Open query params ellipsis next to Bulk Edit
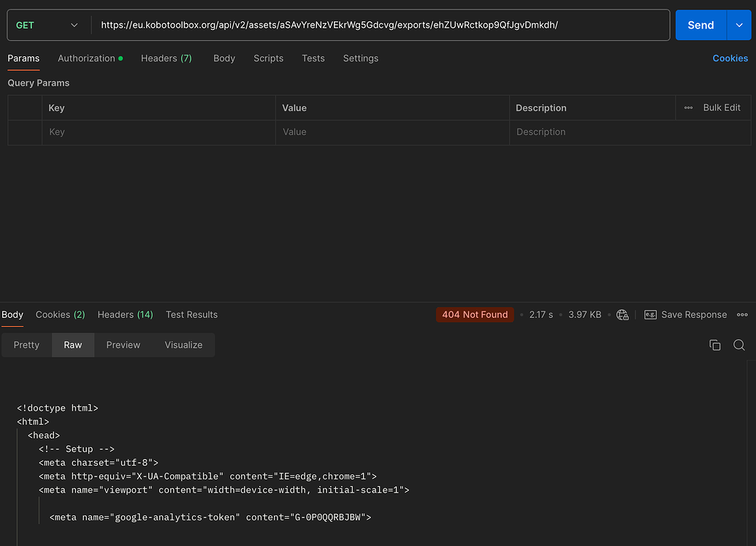This screenshot has height=546, width=756. (x=687, y=107)
